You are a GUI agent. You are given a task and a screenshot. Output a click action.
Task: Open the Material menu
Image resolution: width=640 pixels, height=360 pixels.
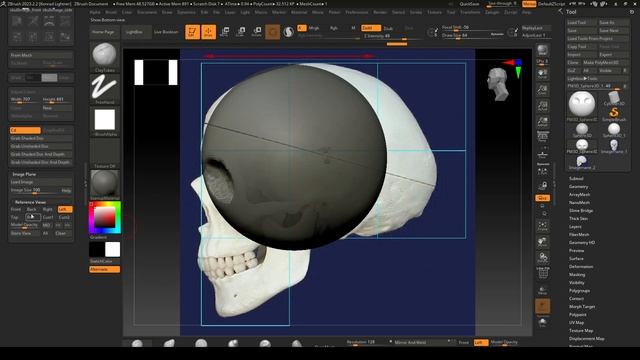[x=299, y=13]
